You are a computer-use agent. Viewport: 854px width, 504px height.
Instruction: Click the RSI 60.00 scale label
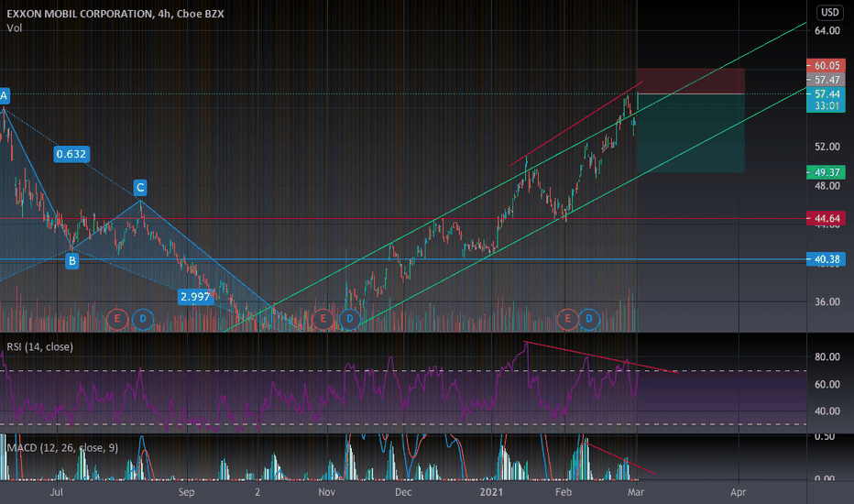[827, 384]
